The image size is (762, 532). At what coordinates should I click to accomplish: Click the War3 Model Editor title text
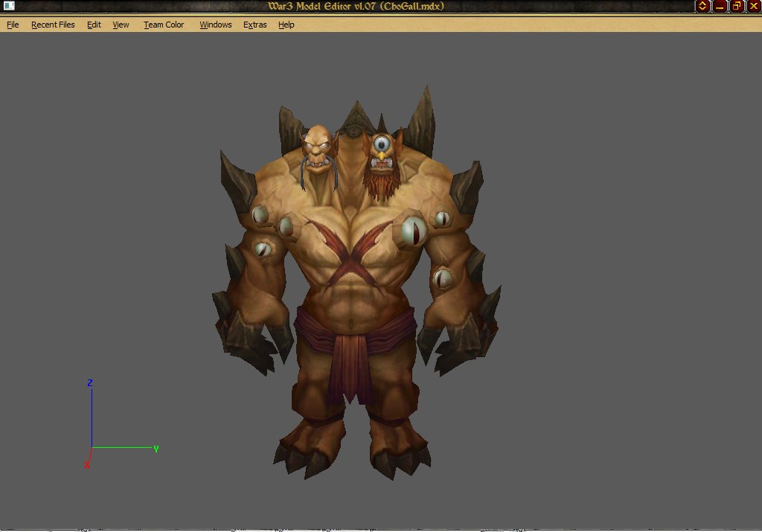[356, 6]
